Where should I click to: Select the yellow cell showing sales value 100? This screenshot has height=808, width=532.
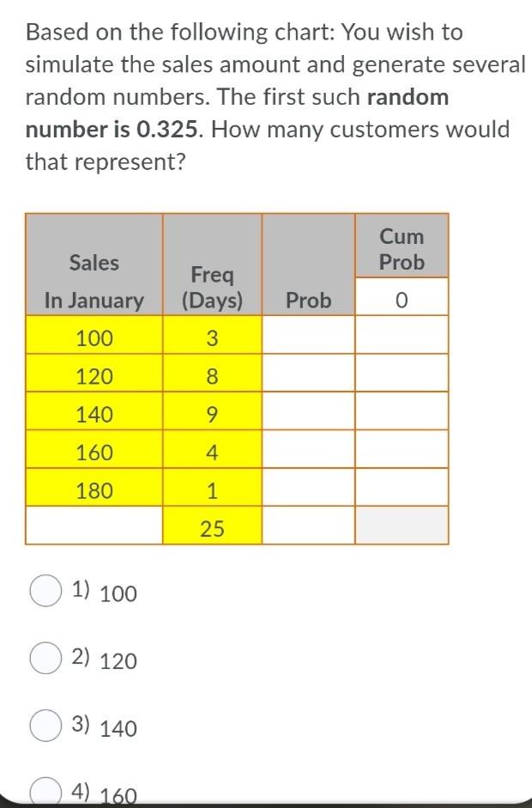[94, 337]
